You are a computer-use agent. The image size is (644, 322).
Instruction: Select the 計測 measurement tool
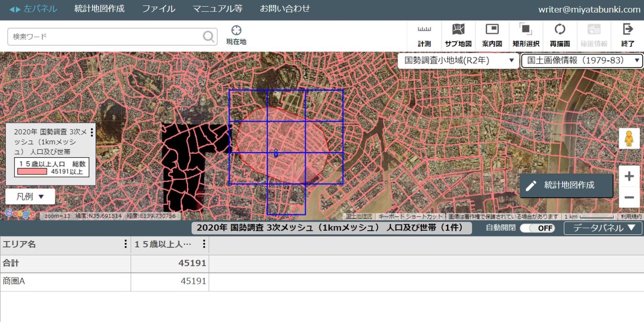[x=425, y=34]
